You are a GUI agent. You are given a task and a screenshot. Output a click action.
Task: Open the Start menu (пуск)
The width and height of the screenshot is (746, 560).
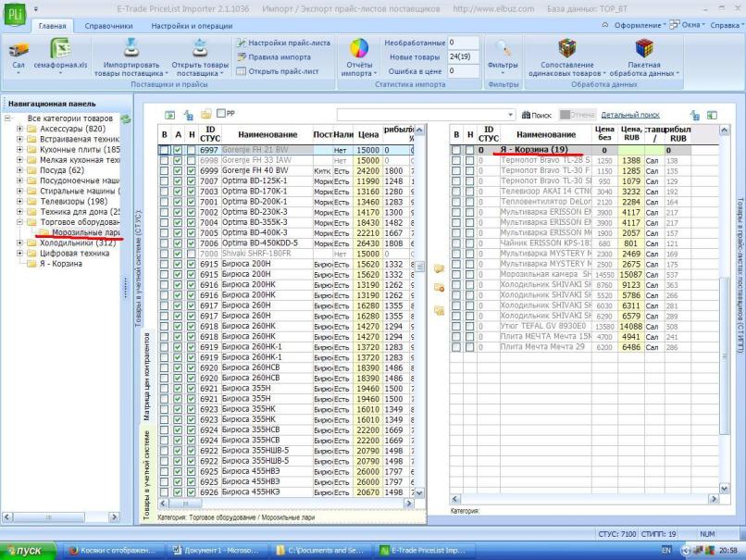click(x=29, y=551)
